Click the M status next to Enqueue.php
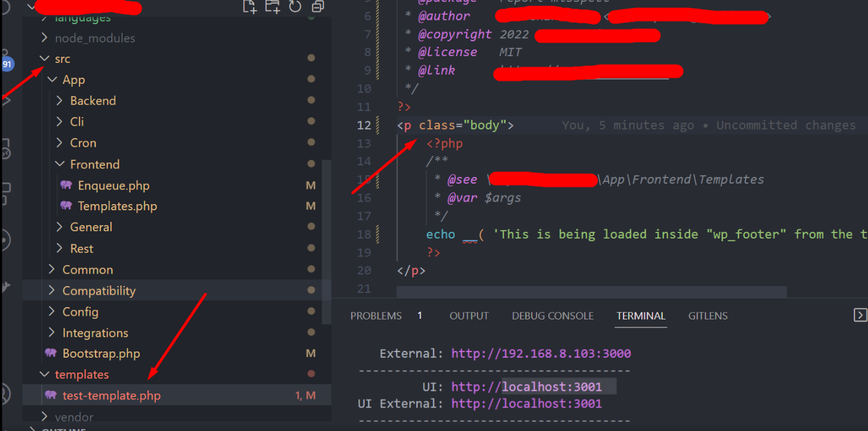 click(x=310, y=186)
